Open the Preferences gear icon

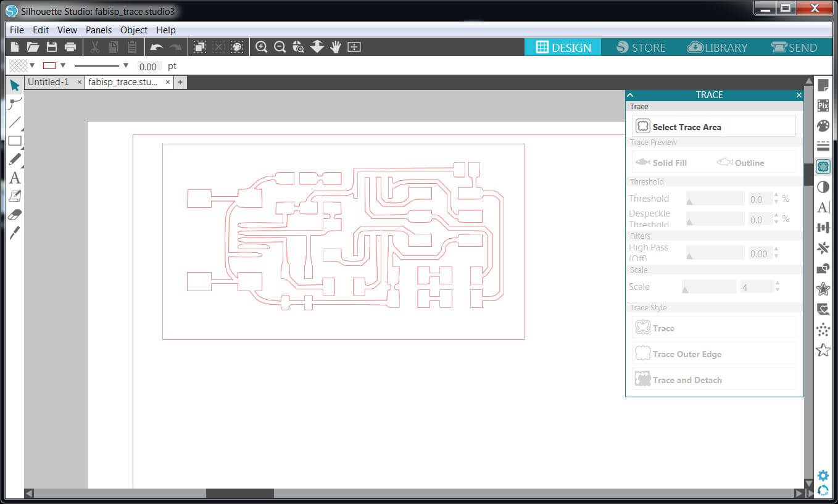(x=823, y=476)
